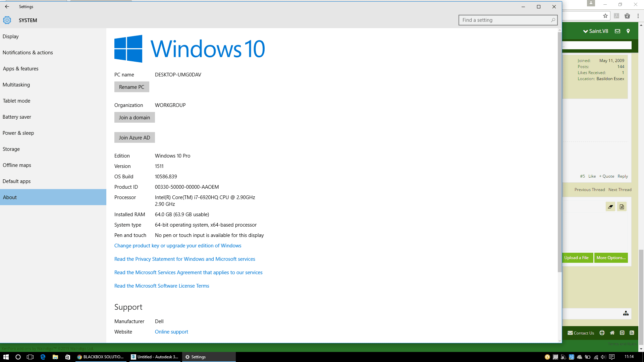Open Storage settings in the sidebar

53,149
